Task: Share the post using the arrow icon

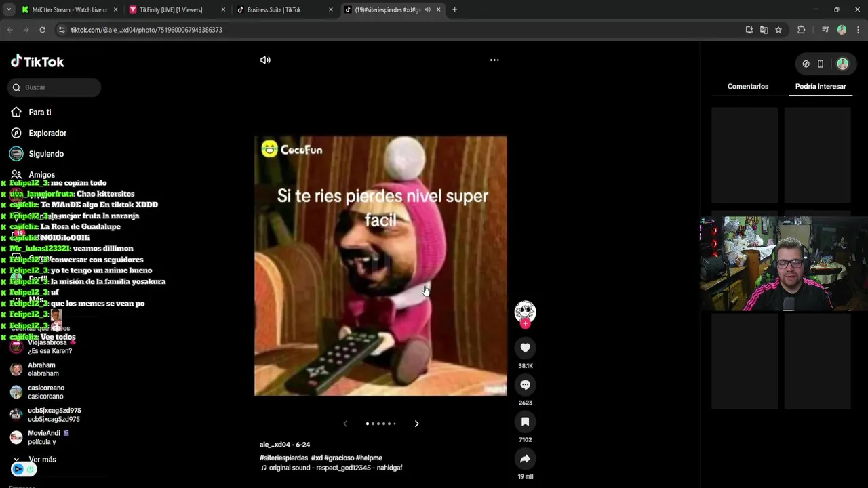Action: [x=525, y=459]
